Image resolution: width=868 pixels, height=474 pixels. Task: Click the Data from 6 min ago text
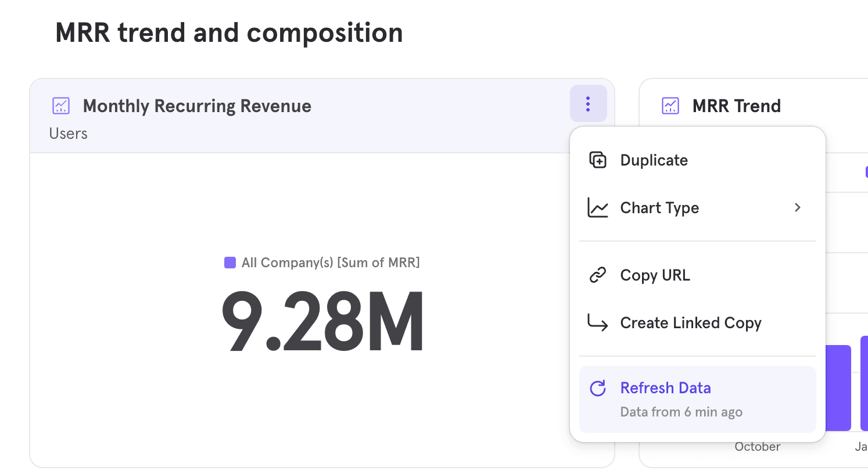[x=681, y=412]
